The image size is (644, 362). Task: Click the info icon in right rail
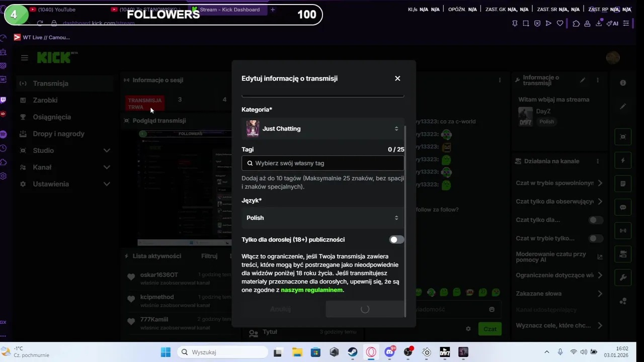623,83
